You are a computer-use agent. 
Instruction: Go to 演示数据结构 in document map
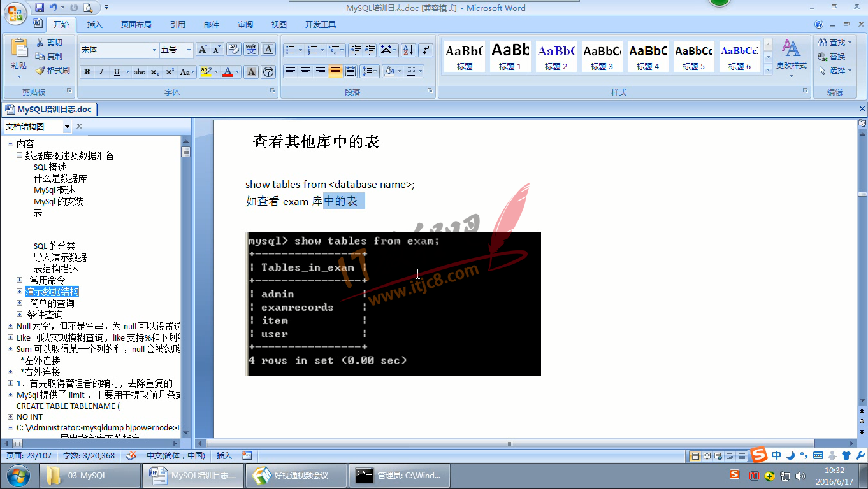tap(52, 292)
